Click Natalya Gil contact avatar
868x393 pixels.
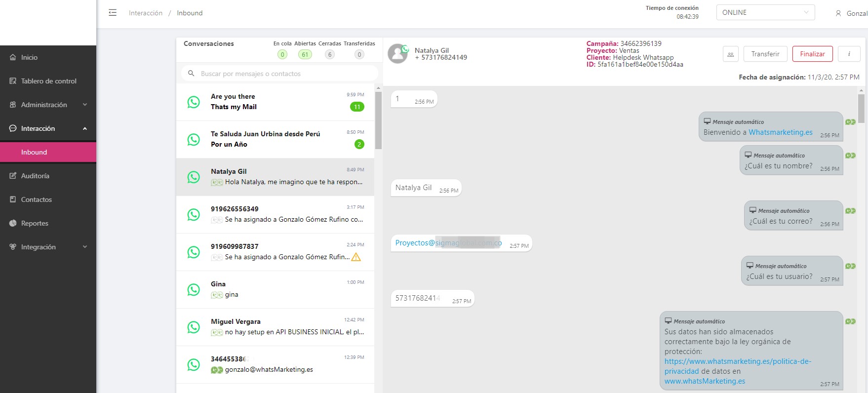pyautogui.click(x=398, y=53)
